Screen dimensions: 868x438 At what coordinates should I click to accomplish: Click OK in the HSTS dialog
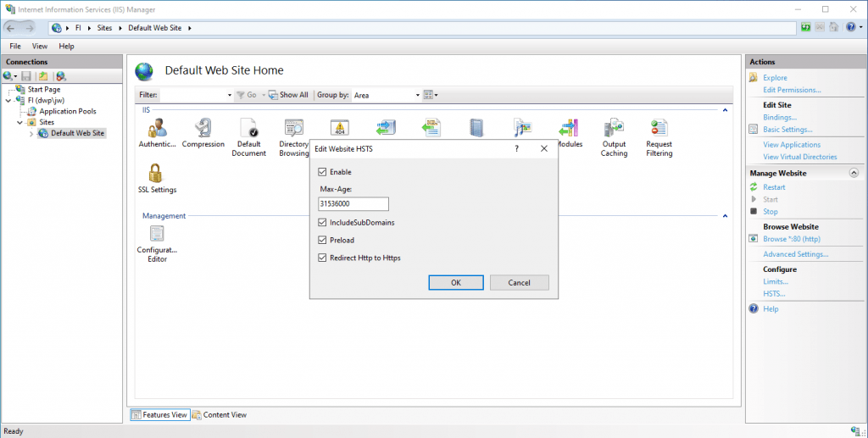455,282
